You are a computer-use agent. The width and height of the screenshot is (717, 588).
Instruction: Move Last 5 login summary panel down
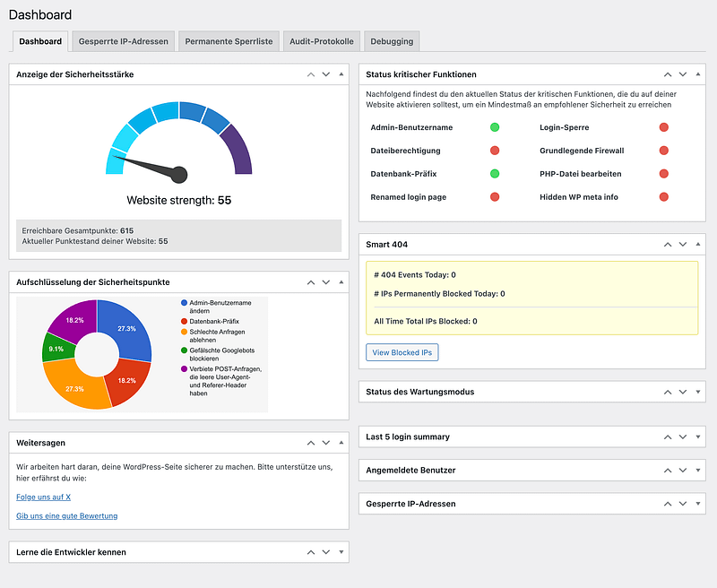click(x=683, y=437)
